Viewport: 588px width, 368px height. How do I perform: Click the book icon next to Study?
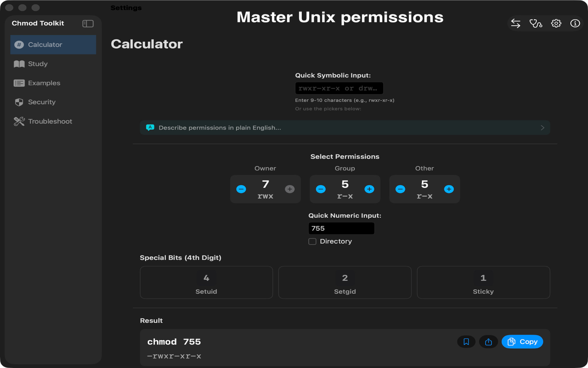[x=19, y=64]
